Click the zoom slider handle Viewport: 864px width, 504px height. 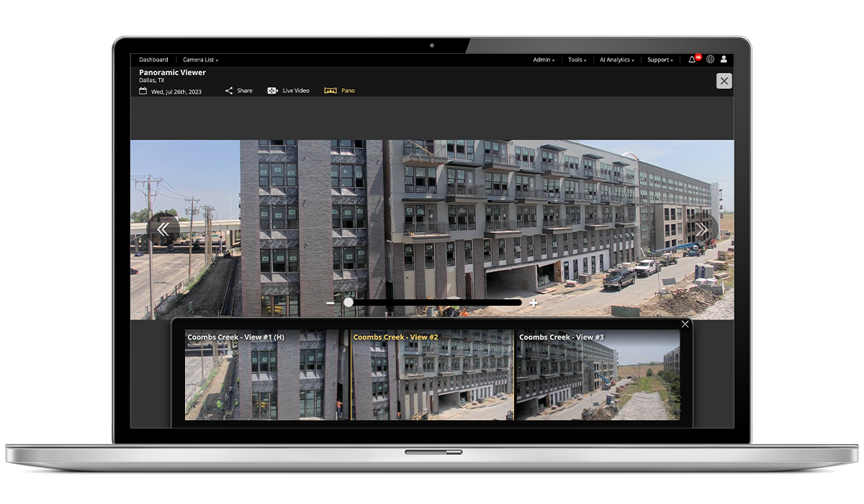pyautogui.click(x=348, y=303)
